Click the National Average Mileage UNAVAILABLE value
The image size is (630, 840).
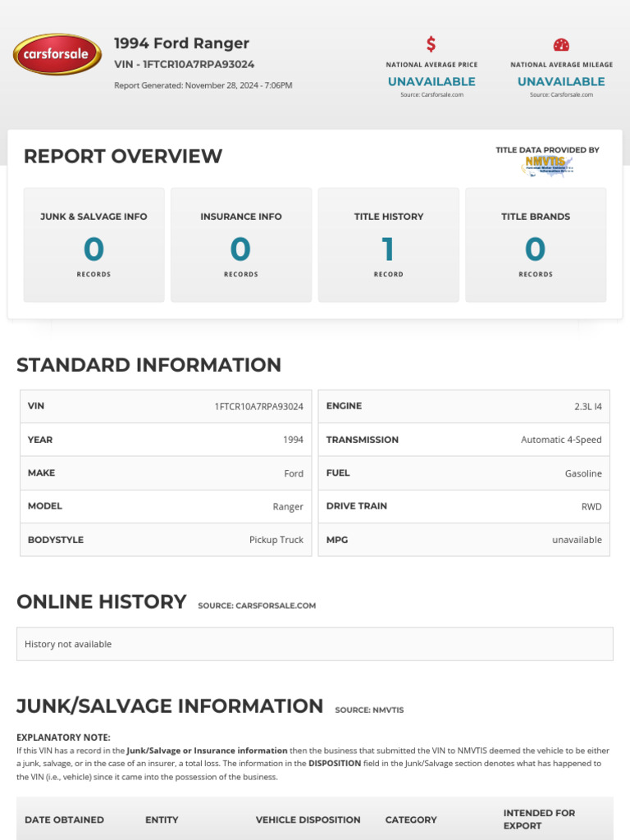point(561,81)
